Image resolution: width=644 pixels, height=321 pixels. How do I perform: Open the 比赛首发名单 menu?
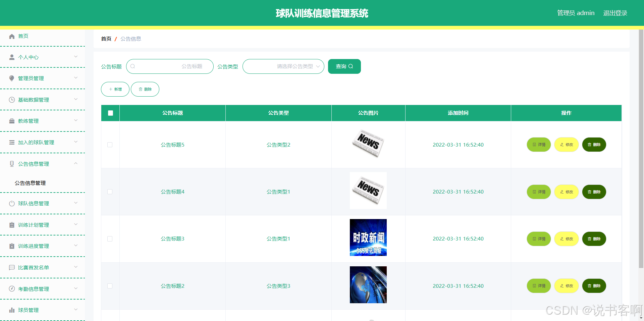[43, 267]
